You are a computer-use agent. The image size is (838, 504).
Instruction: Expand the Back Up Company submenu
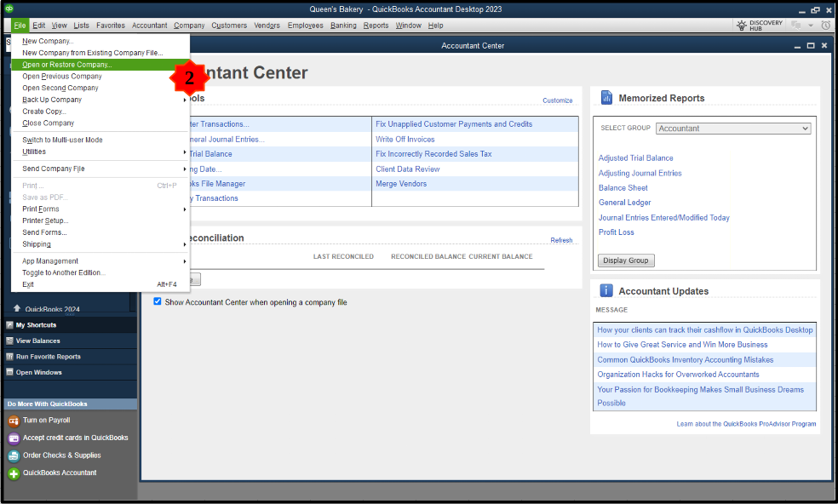tap(185, 100)
